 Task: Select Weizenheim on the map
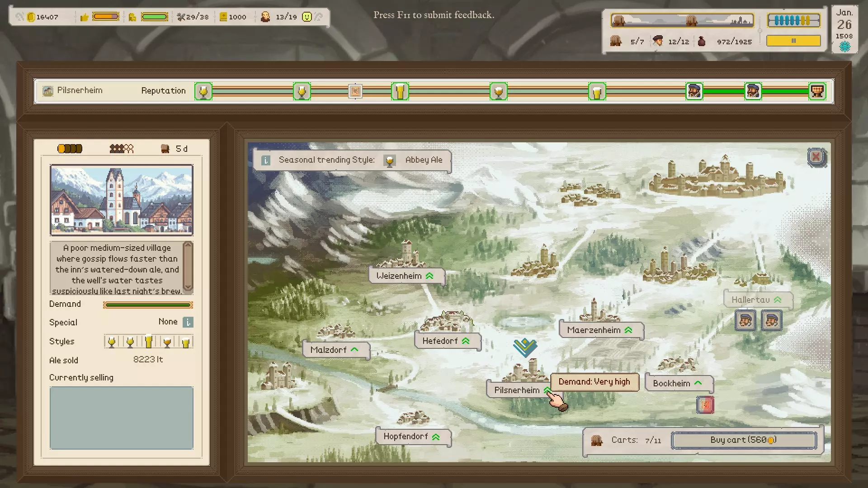(399, 276)
